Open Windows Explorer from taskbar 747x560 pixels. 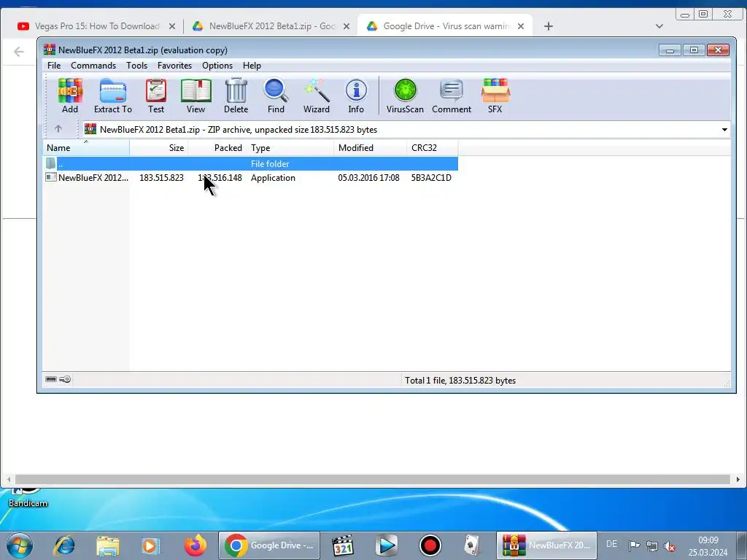(x=108, y=545)
